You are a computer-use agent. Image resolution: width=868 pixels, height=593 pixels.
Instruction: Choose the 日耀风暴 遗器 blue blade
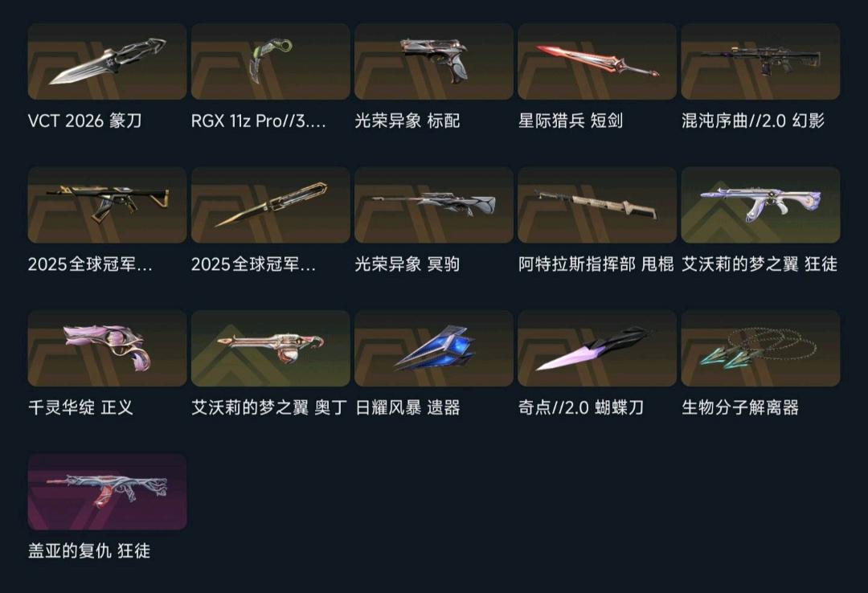(433, 348)
